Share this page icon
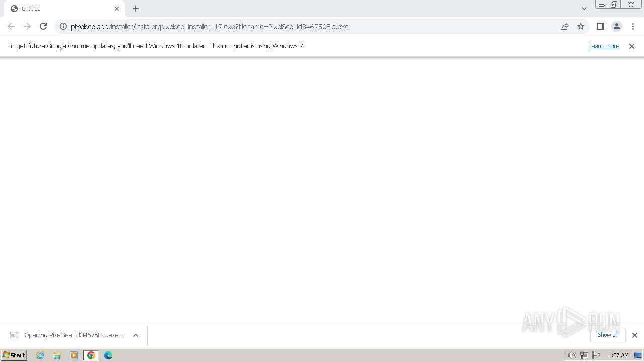 click(565, 26)
